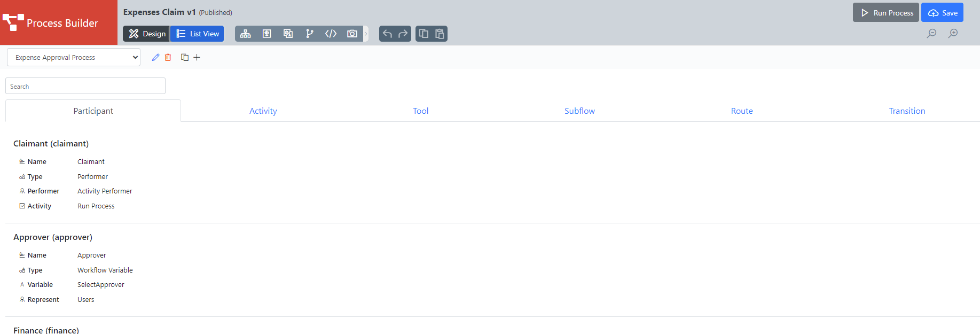980x334 pixels.
Task: Click the Claimant (claimant) heading
Action: click(51, 143)
